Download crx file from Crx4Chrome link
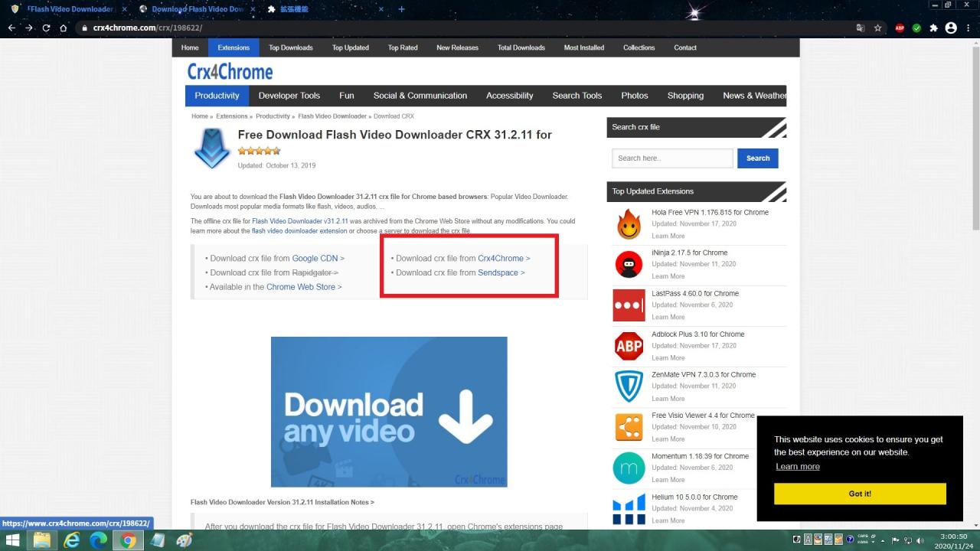 [504, 259]
